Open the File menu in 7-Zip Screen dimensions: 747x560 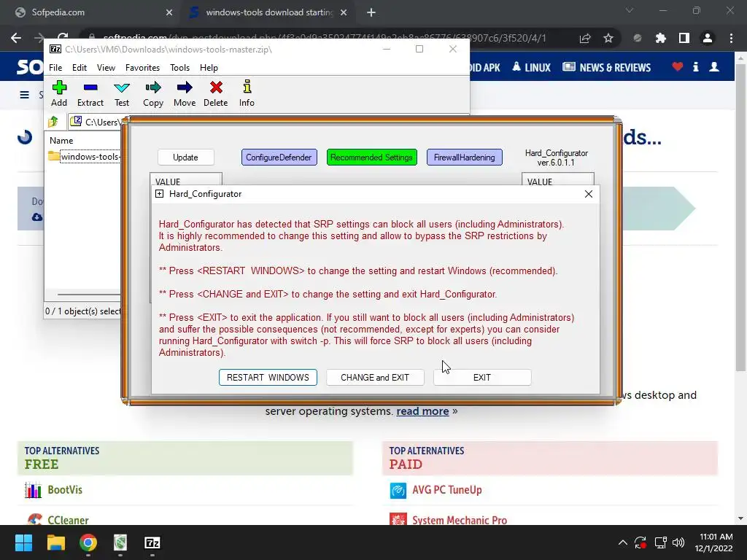(x=55, y=68)
